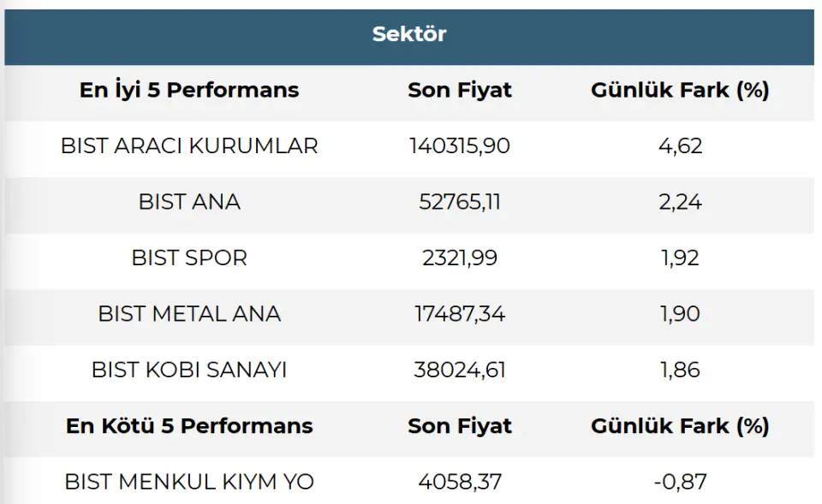Click the 2321,99 price value
The image size is (822, 504).
[x=460, y=258]
